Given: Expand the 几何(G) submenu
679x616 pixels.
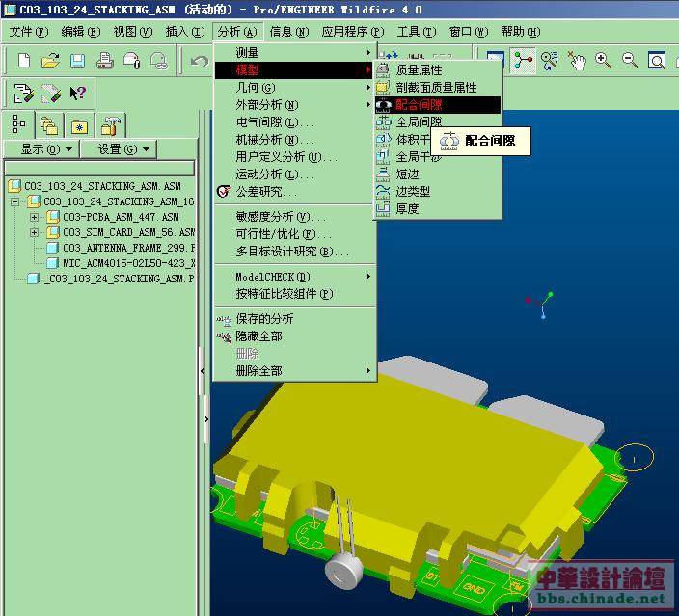Looking at the screenshot, I should point(293,88).
